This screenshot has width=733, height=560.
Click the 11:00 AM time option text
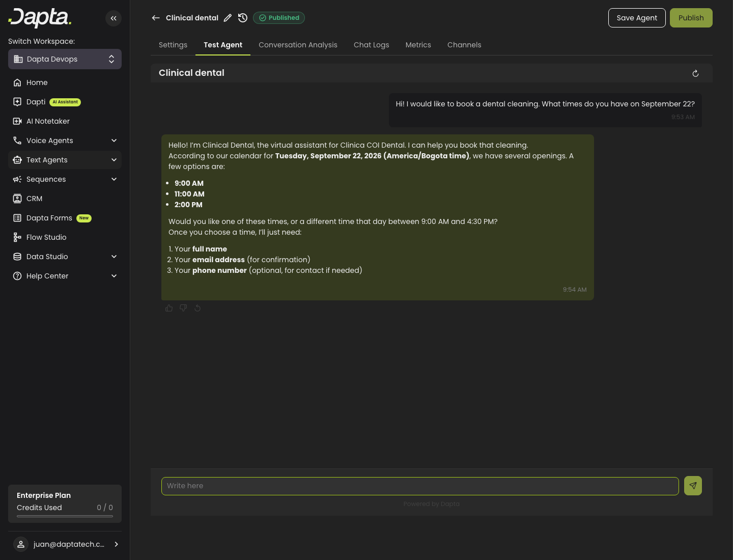click(x=189, y=194)
